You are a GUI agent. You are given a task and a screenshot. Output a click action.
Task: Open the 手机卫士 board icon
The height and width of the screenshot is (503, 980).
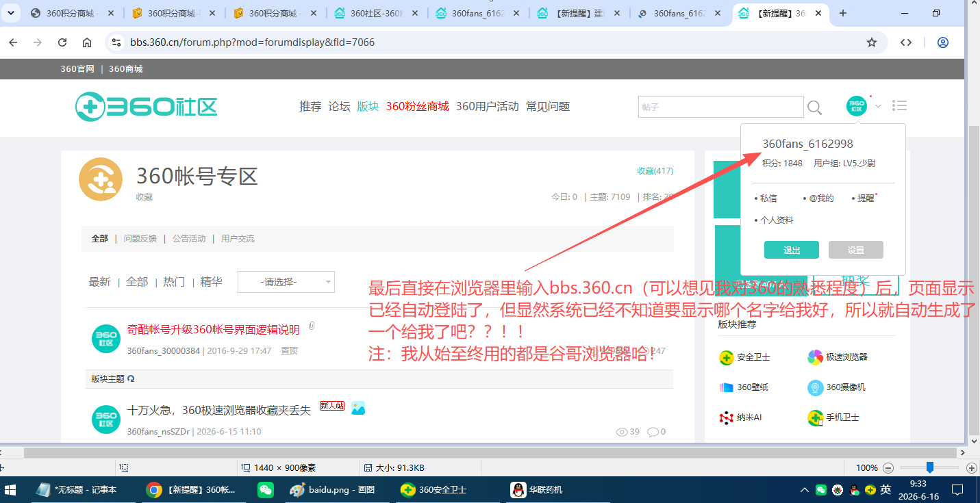coord(815,417)
